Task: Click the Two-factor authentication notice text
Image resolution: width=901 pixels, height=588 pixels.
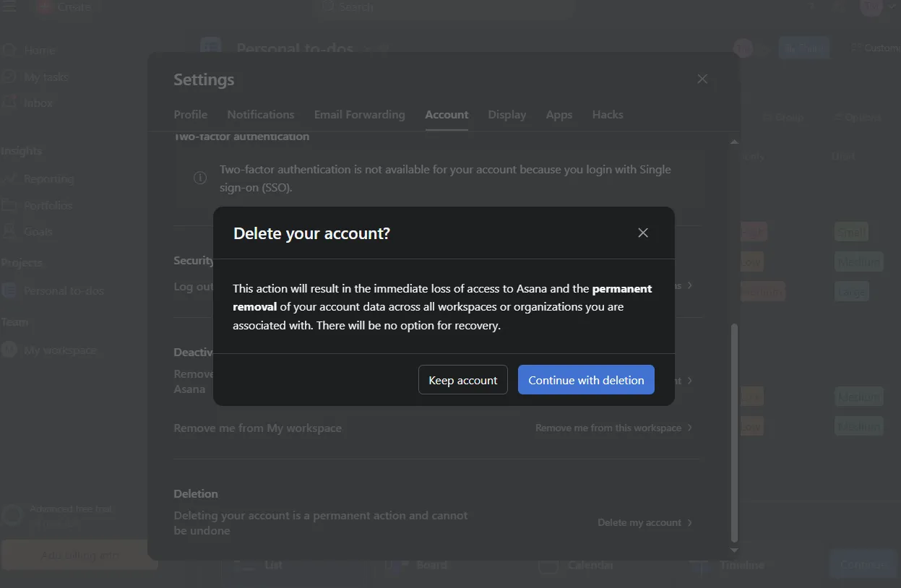Action: (445, 178)
